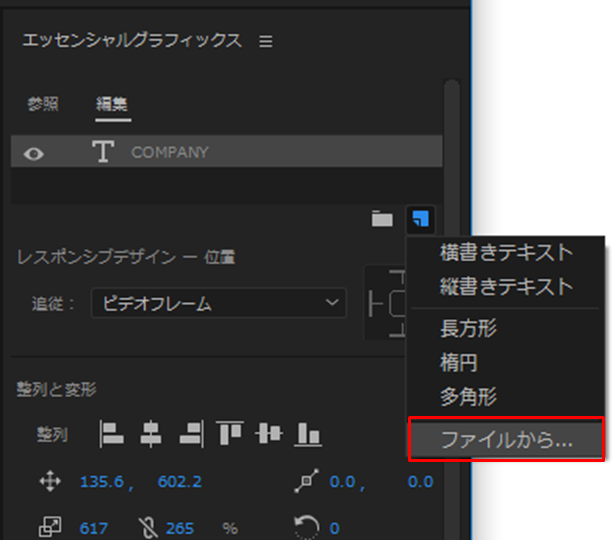The image size is (613, 540).
Task: Align top edges icon
Action: 230,434
